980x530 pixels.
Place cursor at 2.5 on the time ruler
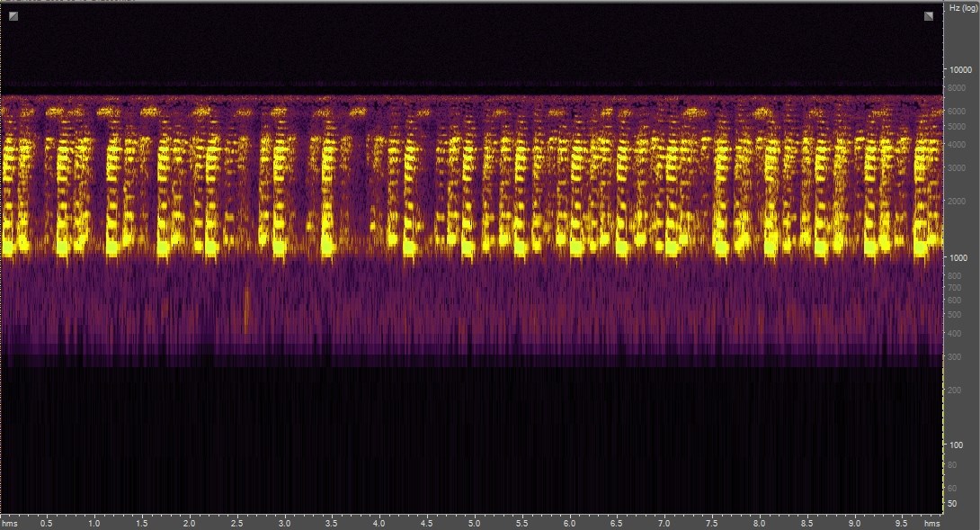click(x=236, y=523)
